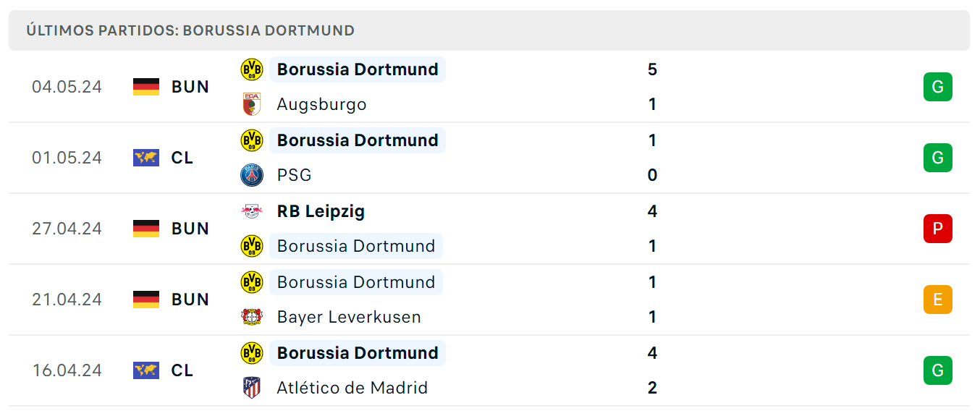Open the Bayer Leverkusen team link

click(349, 317)
